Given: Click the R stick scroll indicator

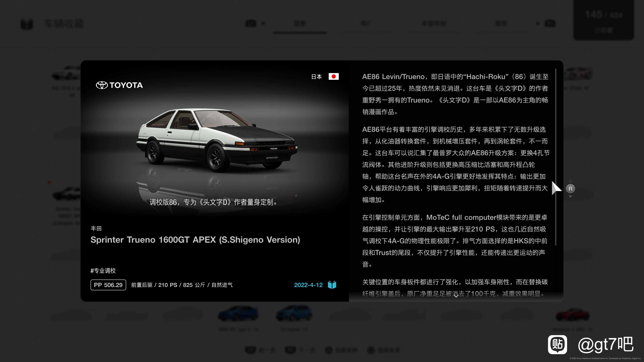Looking at the screenshot, I should pos(570,189).
